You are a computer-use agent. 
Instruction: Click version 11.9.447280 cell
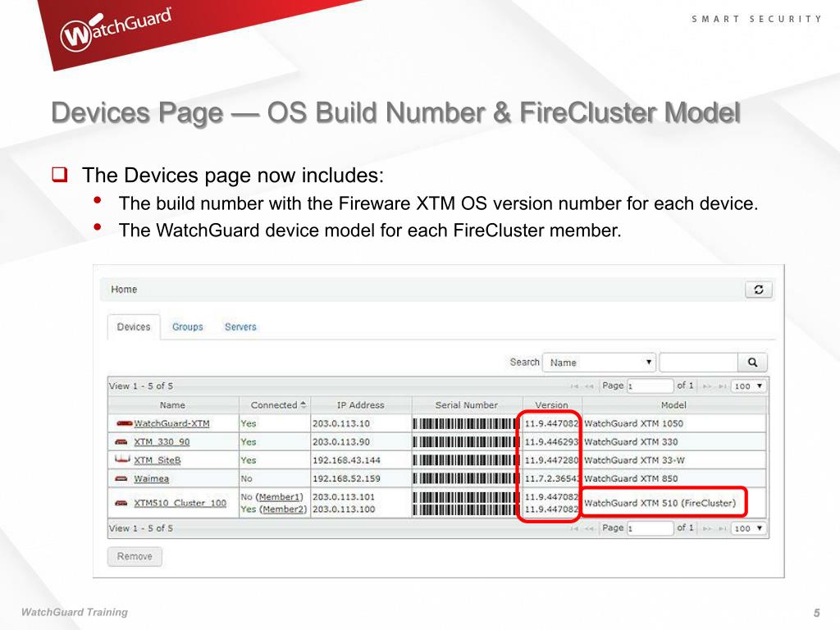click(x=552, y=460)
